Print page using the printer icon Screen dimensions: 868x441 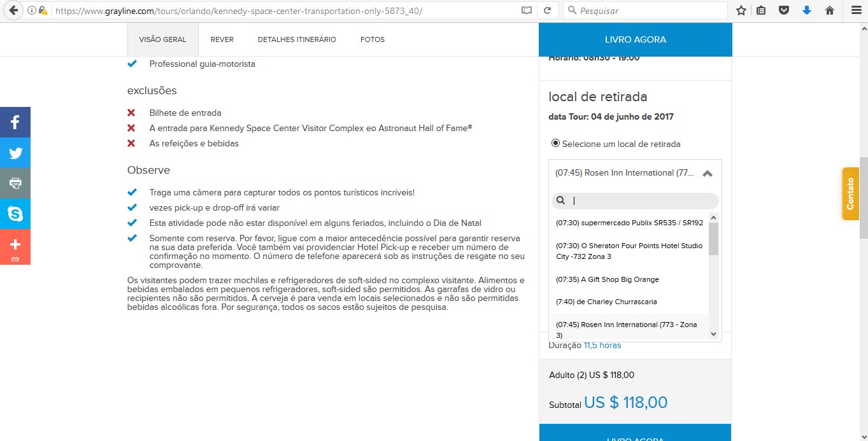pos(15,183)
